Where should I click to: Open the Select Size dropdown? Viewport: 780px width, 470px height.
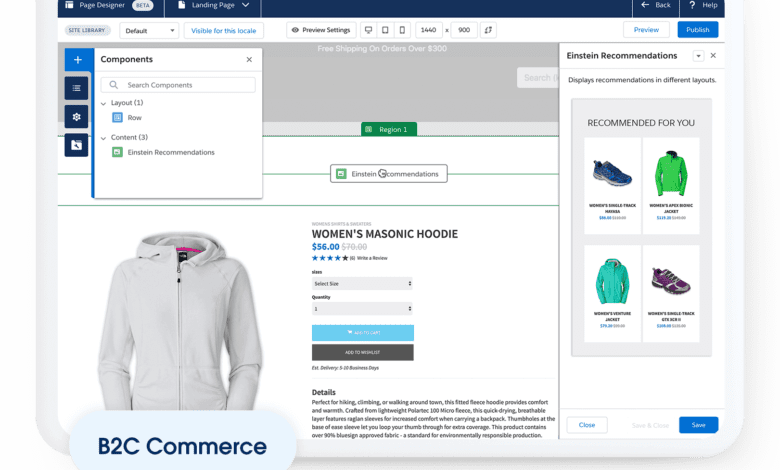tap(362, 283)
